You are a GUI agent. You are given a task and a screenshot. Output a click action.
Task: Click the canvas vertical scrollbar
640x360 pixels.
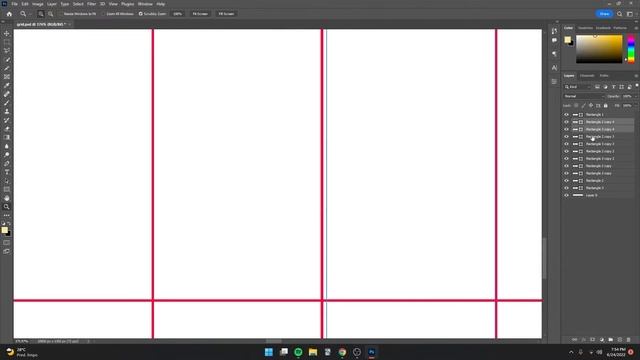[544, 258]
